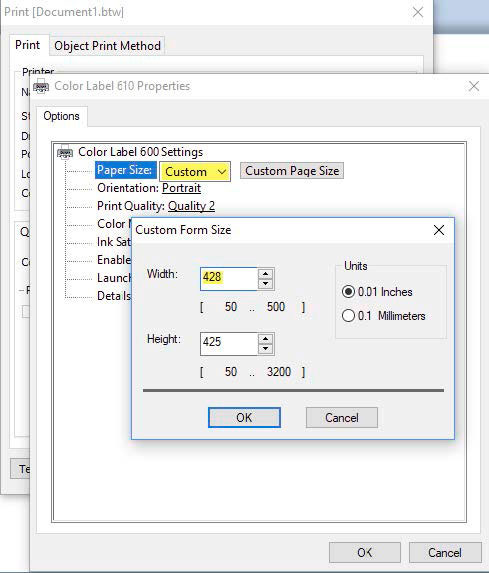
Task: Decrease Width value with down arrow
Action: tap(265, 284)
